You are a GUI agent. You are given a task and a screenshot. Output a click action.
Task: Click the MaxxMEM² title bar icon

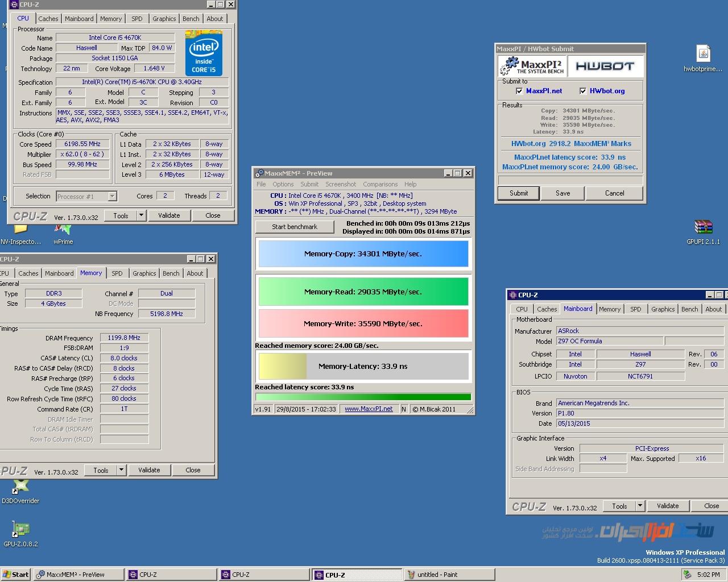coord(259,173)
